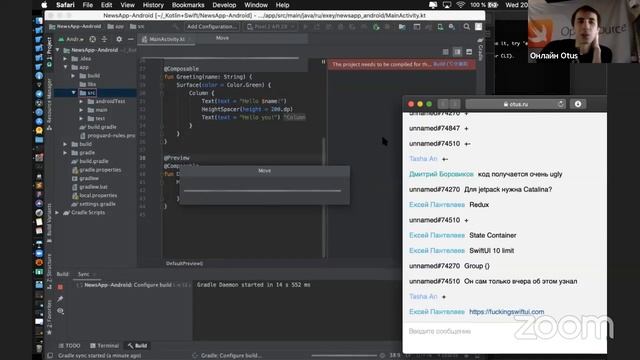The width and height of the screenshot is (640, 360).
Task: Open the Safari downloads icon
Action: point(578,104)
